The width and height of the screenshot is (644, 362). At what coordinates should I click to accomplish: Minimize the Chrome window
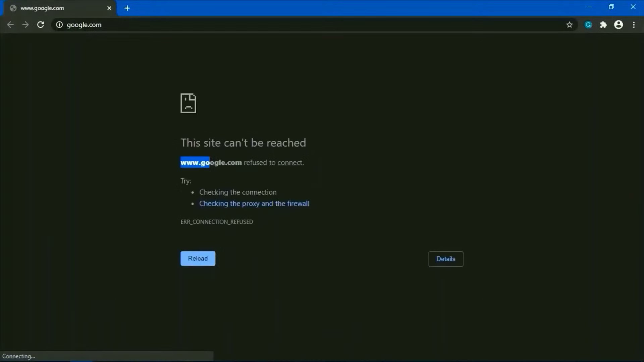tap(590, 7)
